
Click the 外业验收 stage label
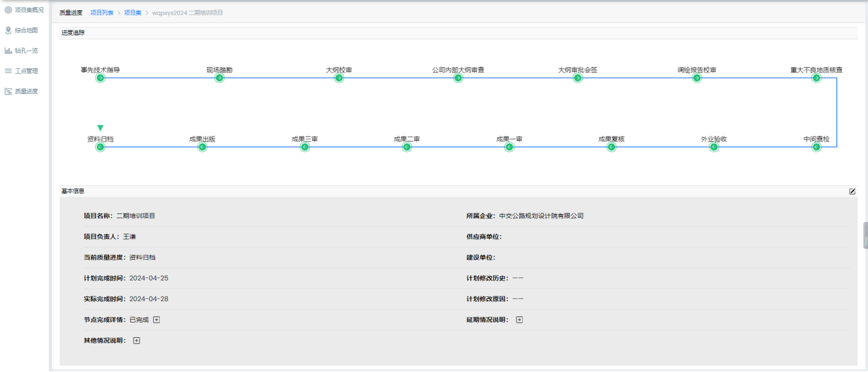point(714,139)
